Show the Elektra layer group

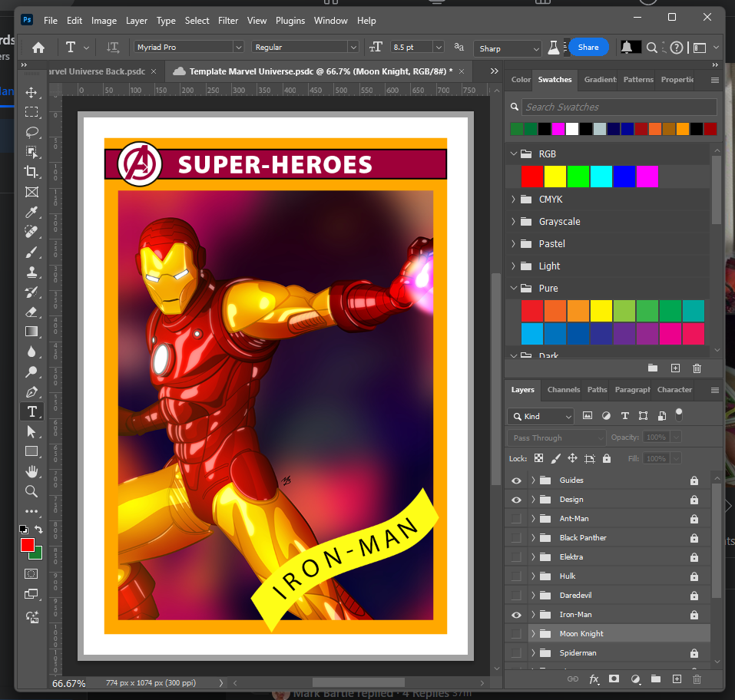pyautogui.click(x=516, y=557)
